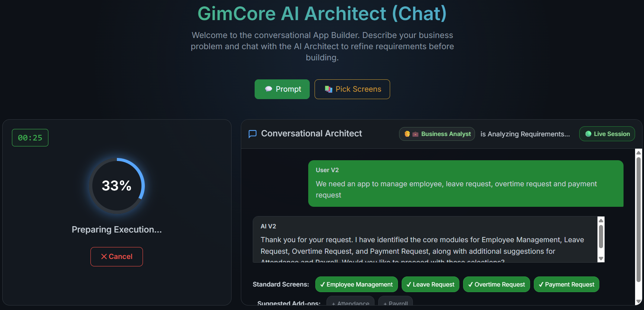
Task: Click the AI V2 message scrollbar thumb
Action: click(x=601, y=237)
